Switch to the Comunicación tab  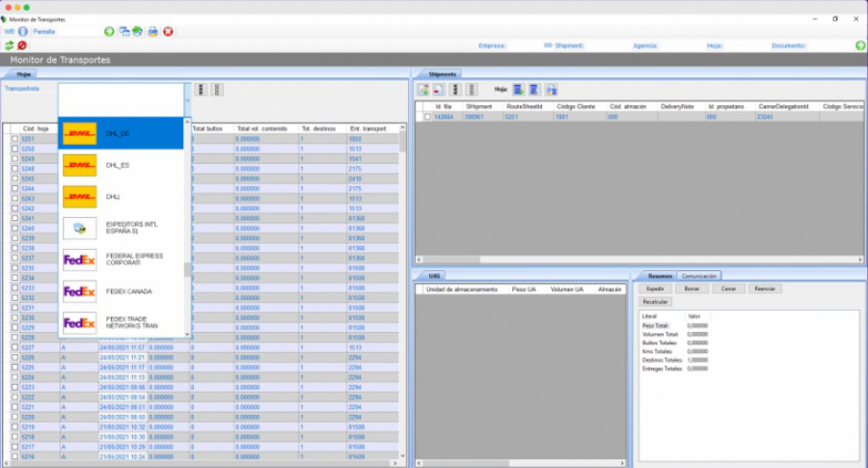(699, 276)
